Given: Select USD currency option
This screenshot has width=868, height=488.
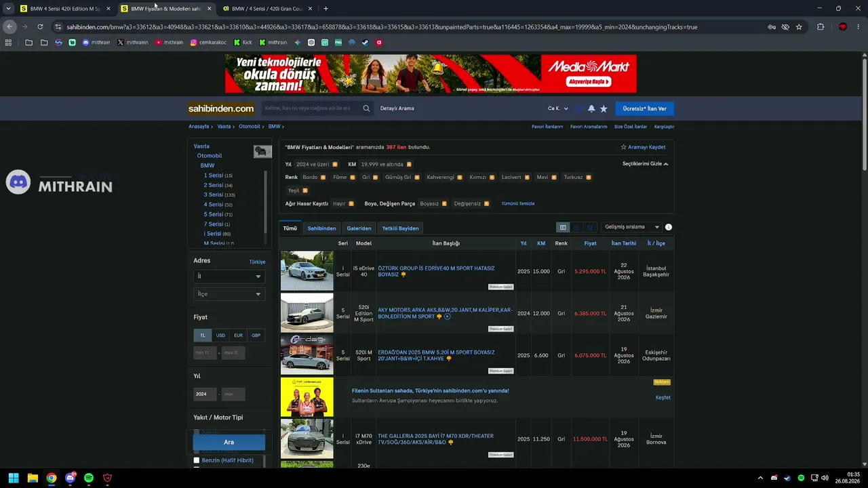Looking at the screenshot, I should point(220,335).
